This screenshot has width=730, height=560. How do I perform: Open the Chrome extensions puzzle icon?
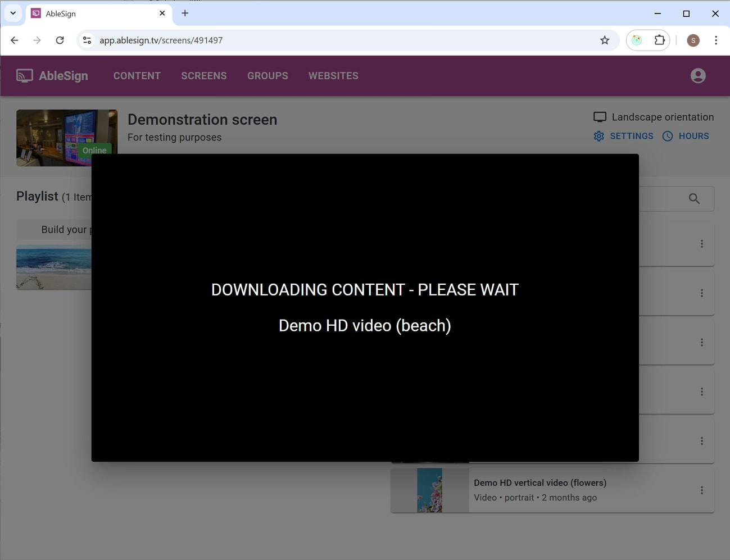click(659, 40)
